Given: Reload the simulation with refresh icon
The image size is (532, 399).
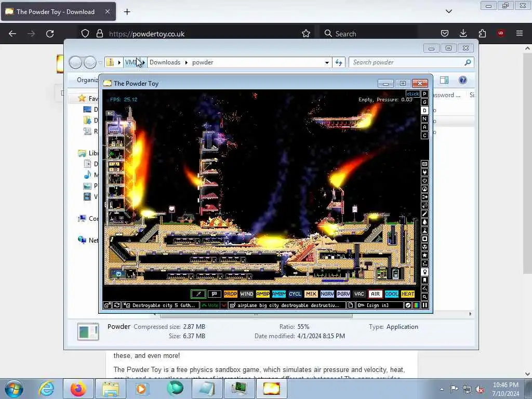Looking at the screenshot, I should pos(117,305).
